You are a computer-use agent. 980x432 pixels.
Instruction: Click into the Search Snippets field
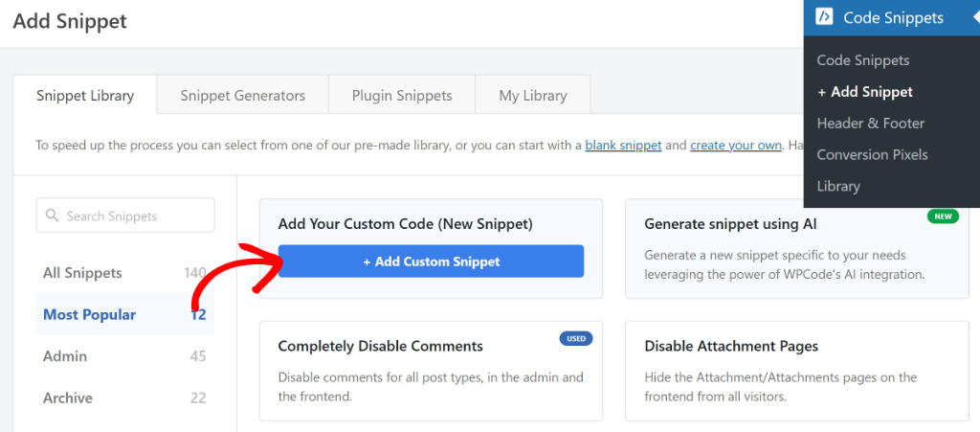click(125, 216)
